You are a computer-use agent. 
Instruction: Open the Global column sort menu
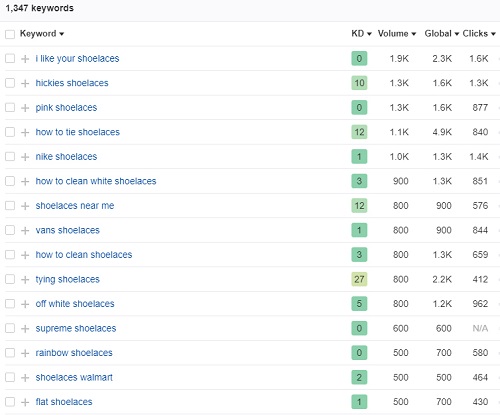(x=442, y=34)
